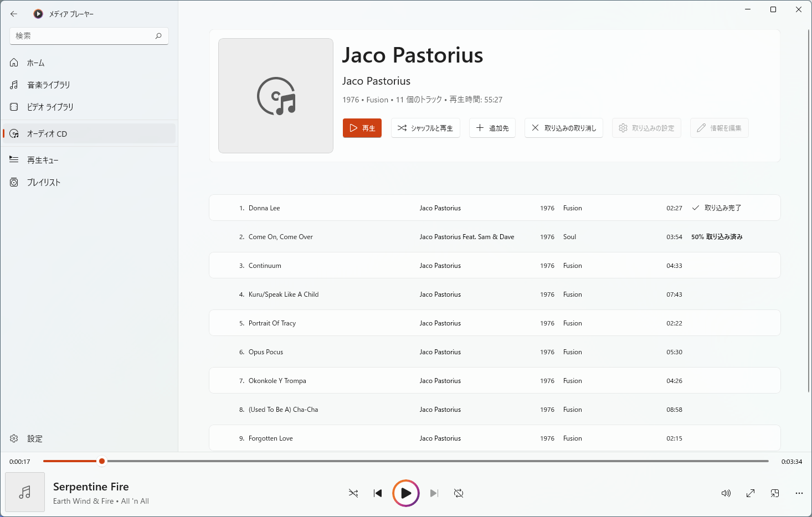Viewport: 812px width, 517px height.
Task: Open the mini player view
Action: (775, 493)
